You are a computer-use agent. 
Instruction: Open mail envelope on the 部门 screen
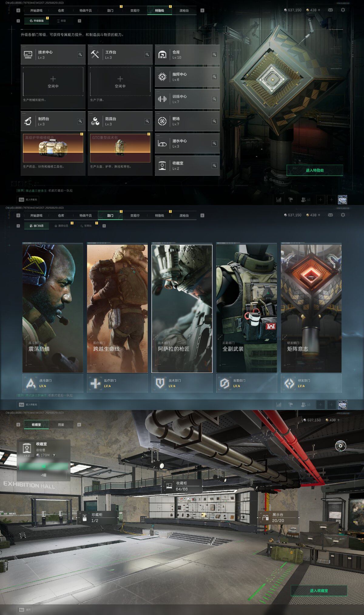pos(330,215)
